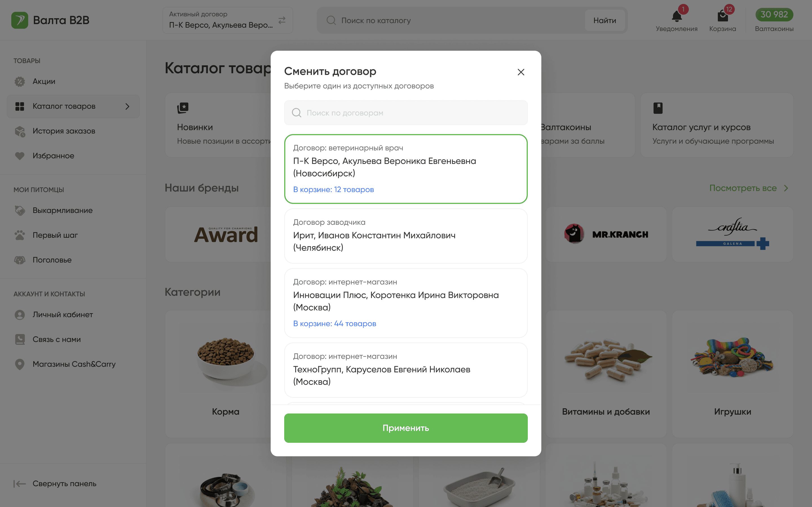Select the Ирит Иванов breeder contract
Image resolution: width=812 pixels, height=507 pixels.
coord(406,236)
